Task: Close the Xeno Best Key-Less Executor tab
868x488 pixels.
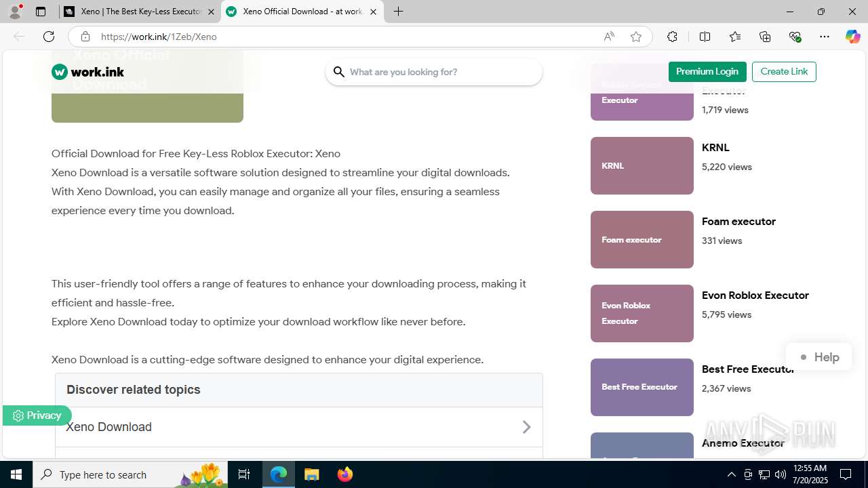Action: click(x=211, y=12)
